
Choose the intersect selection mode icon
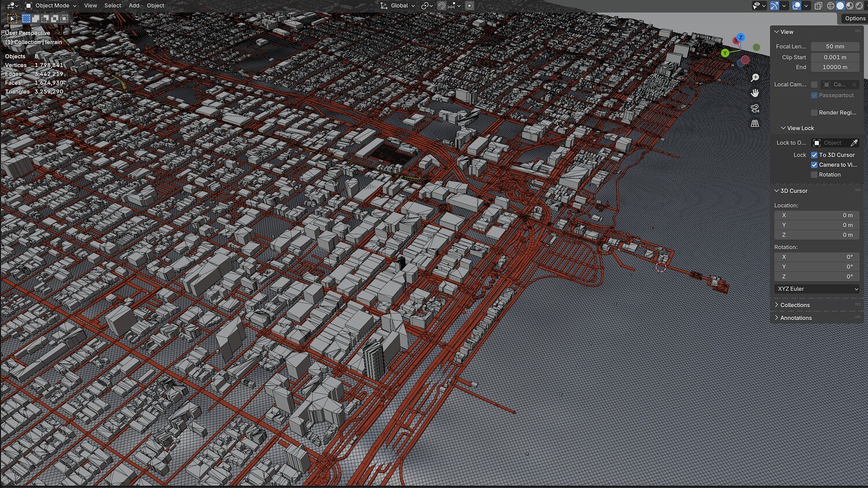64,19
